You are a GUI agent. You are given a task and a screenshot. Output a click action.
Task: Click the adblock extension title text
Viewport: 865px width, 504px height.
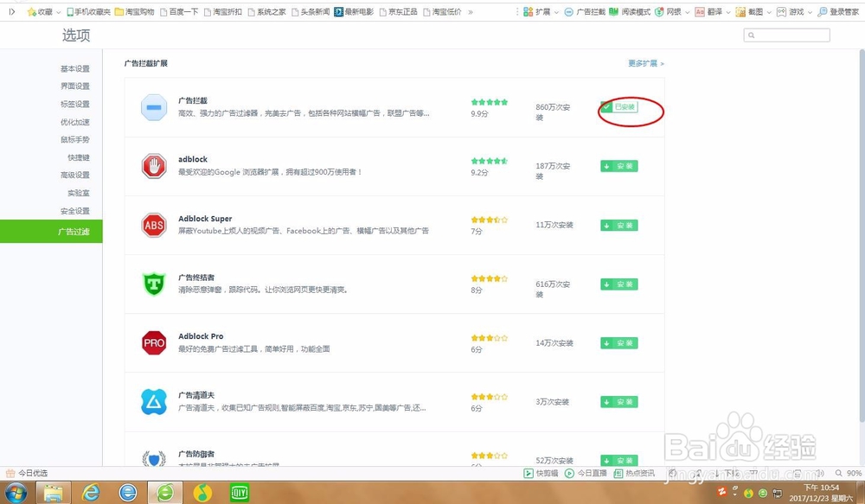193,159
